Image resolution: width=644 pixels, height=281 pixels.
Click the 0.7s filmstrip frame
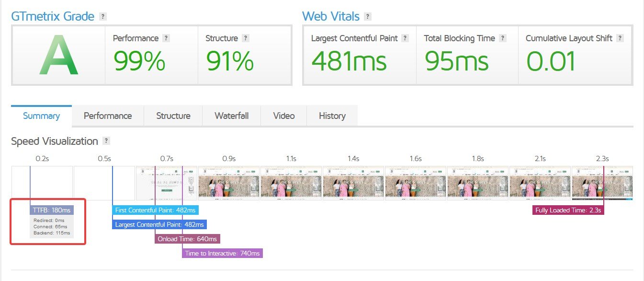[167, 183]
